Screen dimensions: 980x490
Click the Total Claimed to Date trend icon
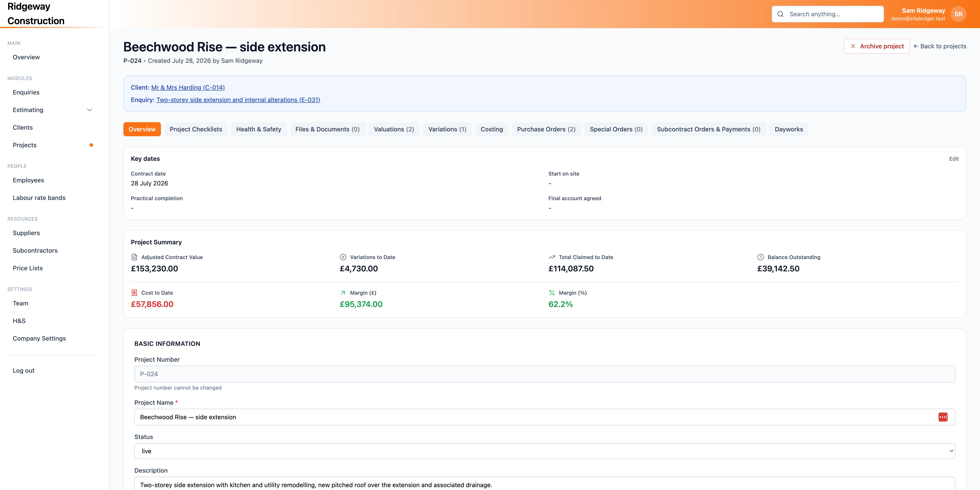point(552,257)
